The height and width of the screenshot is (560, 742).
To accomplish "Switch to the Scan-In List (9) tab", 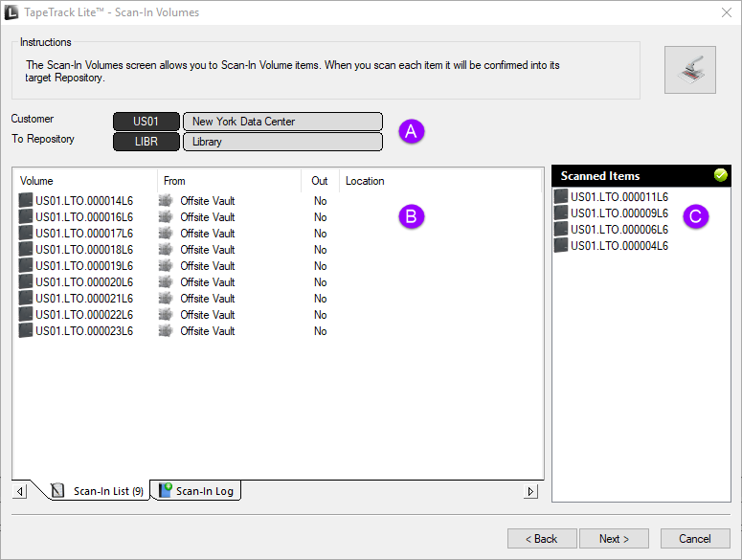I will coord(100,491).
